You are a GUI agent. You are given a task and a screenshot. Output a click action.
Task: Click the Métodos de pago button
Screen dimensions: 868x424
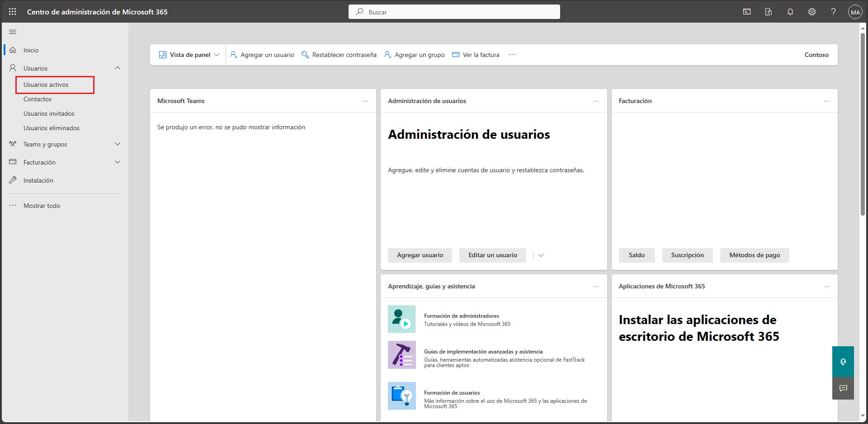755,255
